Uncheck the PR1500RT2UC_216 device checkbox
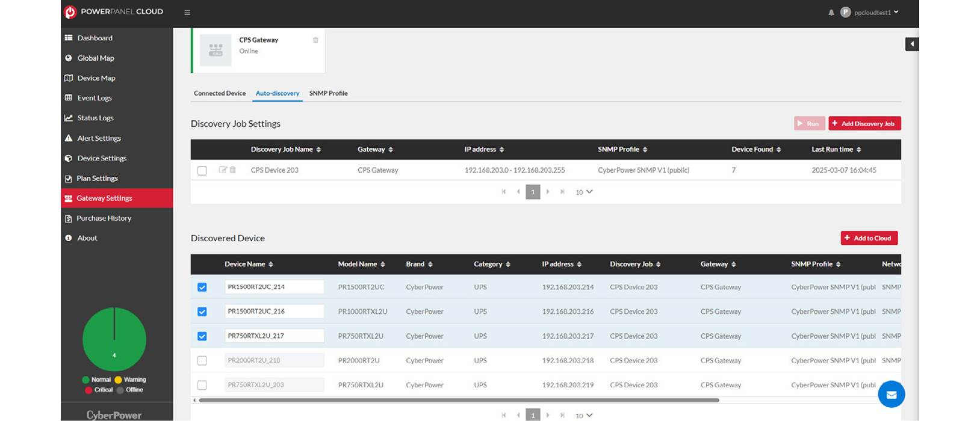The image size is (980, 421). [x=202, y=312]
